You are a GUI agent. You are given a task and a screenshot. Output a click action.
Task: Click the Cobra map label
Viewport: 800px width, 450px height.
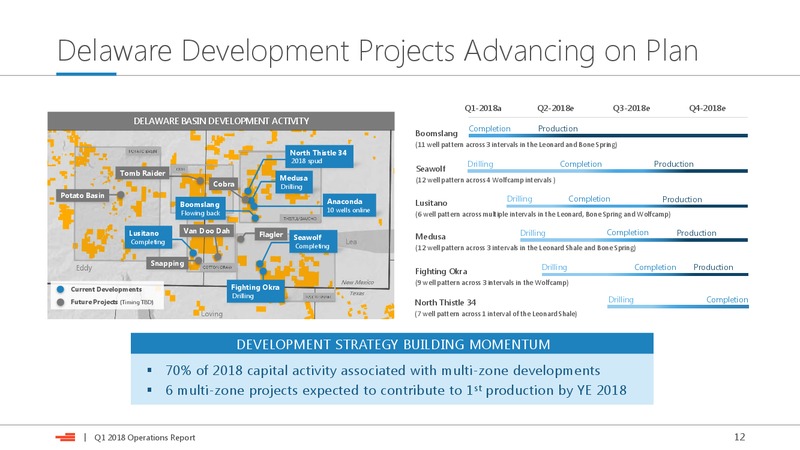click(223, 184)
